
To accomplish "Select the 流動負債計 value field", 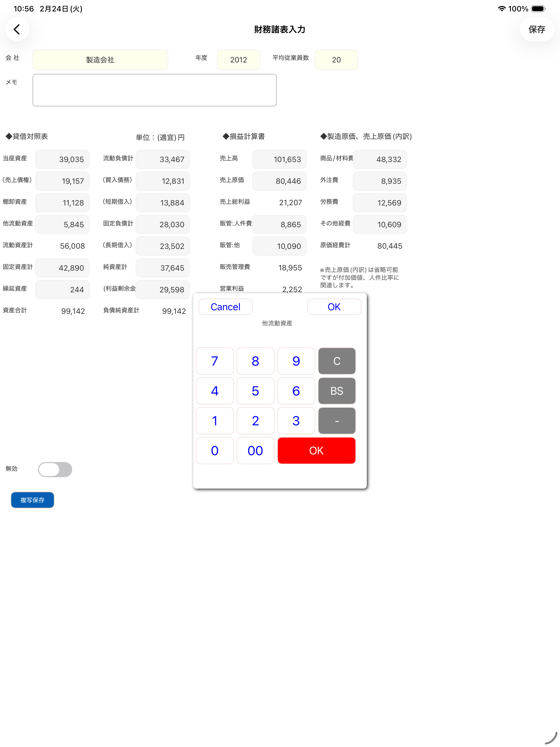I will (x=163, y=159).
